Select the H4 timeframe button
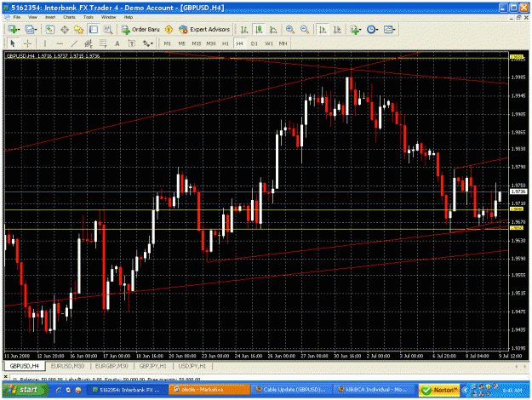This screenshot has height=400, width=532. [239, 43]
